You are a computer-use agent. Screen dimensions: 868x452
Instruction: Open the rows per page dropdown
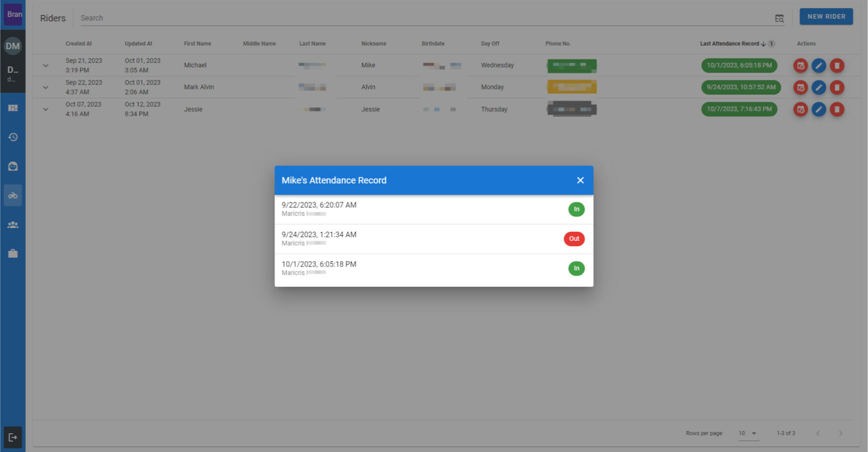(748, 433)
